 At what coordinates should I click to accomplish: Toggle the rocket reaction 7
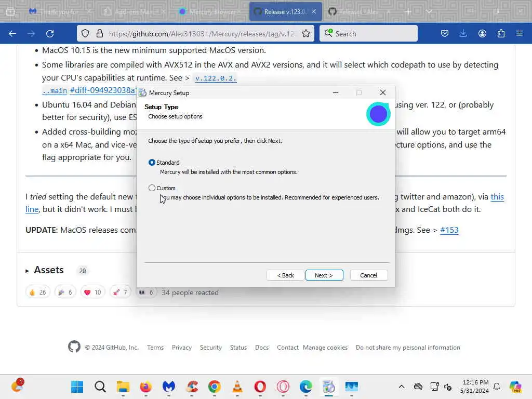click(120, 292)
